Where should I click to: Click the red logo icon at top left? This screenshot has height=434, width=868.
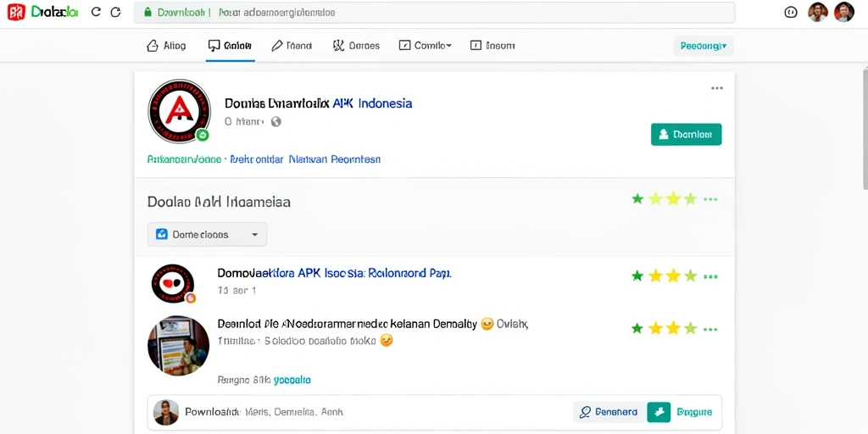coord(16,12)
